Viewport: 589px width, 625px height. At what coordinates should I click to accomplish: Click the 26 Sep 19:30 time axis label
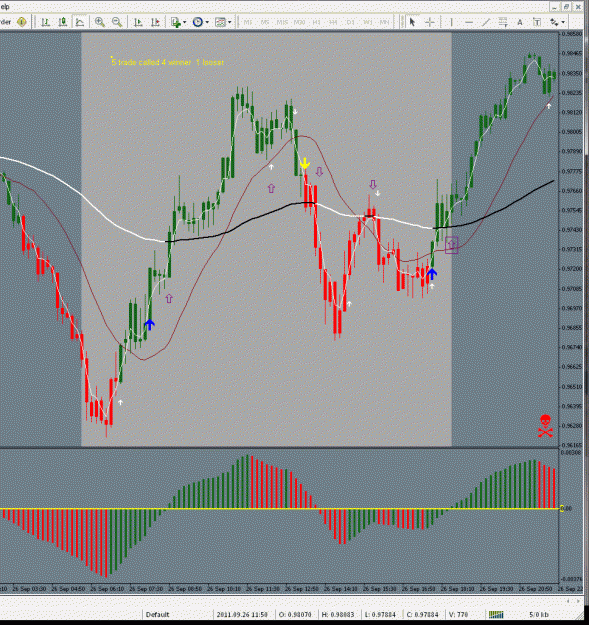[x=496, y=588]
